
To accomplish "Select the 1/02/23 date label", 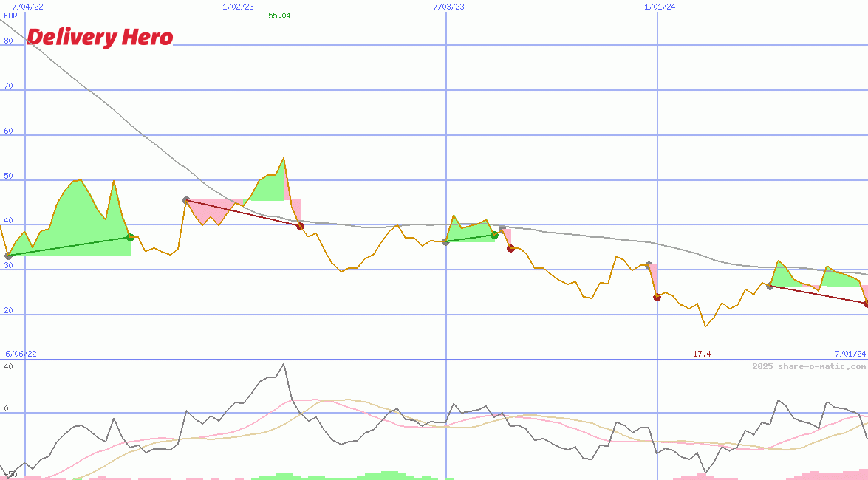I will click(238, 7).
